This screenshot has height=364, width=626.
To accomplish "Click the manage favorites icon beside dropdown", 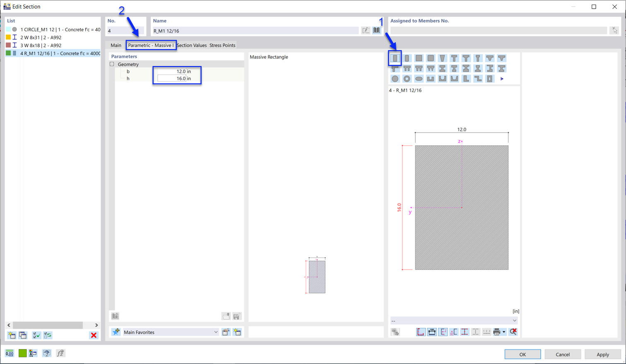I will tap(226, 332).
